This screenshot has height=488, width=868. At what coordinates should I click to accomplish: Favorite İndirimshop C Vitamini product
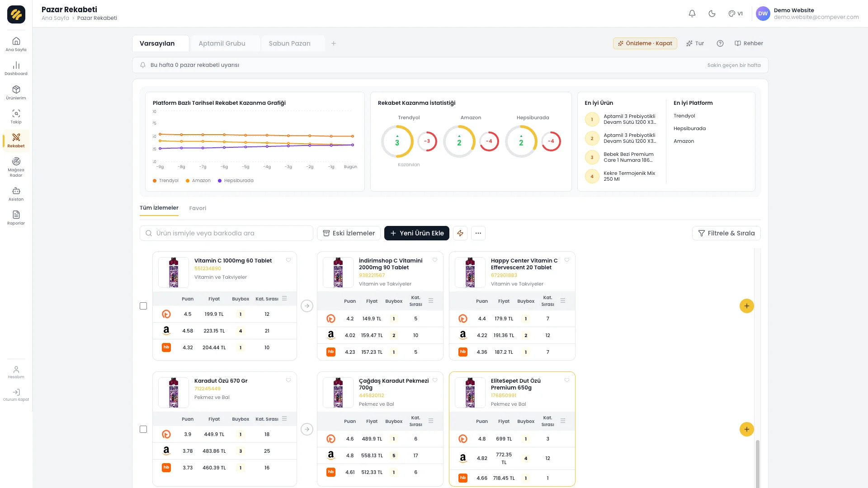pos(435,260)
